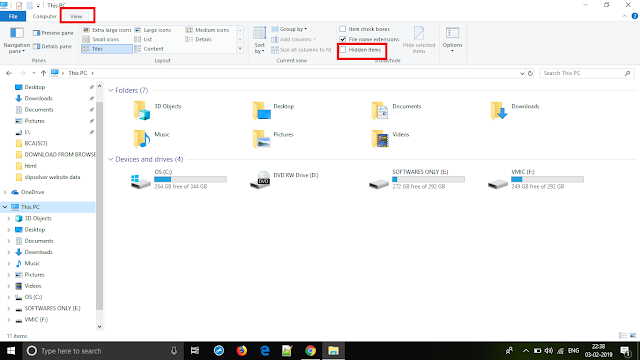Click This PC in the address path

[x=78, y=73]
